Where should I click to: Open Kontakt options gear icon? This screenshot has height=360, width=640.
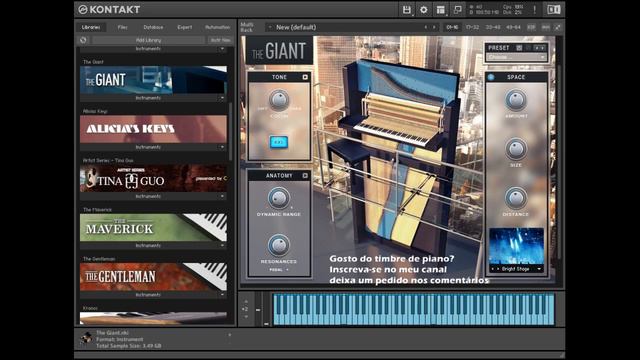424,10
